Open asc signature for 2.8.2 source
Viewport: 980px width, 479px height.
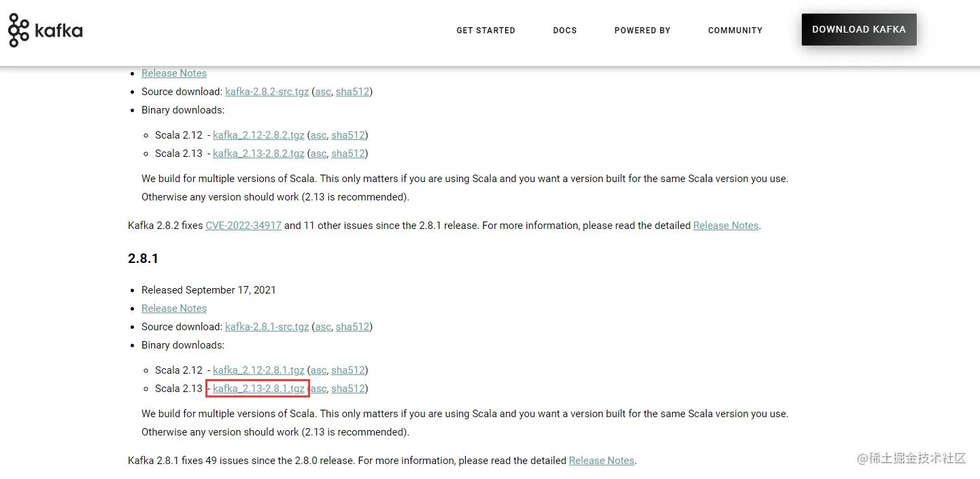click(x=322, y=92)
